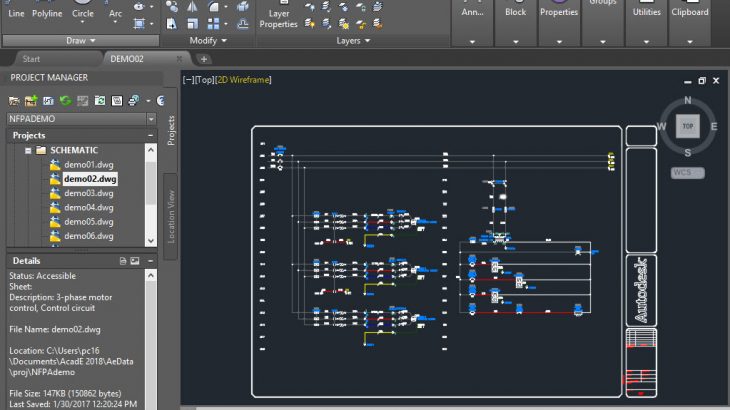Click the green Refresh icon in Project Manager
The image size is (730, 410).
tap(66, 101)
